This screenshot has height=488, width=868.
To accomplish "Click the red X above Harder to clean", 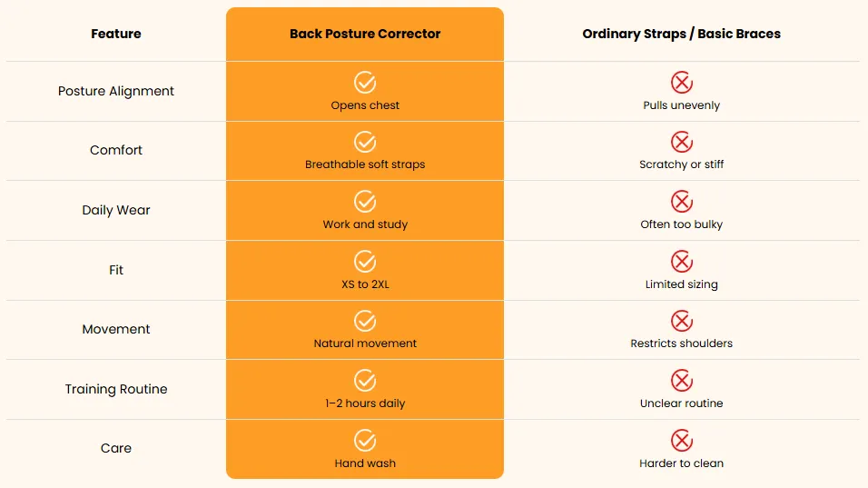I will (682, 441).
